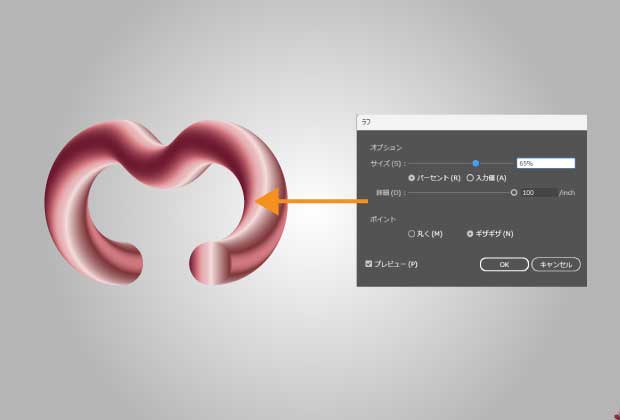Click the 詳細 (D) label
Image resolution: width=620 pixels, height=420 pixels.
386,192
